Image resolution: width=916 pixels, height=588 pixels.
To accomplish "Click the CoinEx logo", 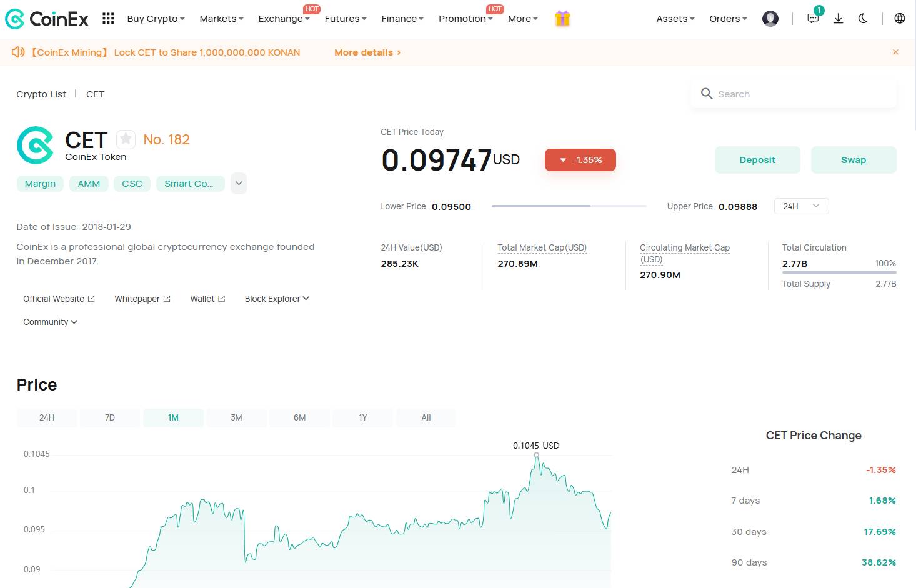I will [x=47, y=19].
